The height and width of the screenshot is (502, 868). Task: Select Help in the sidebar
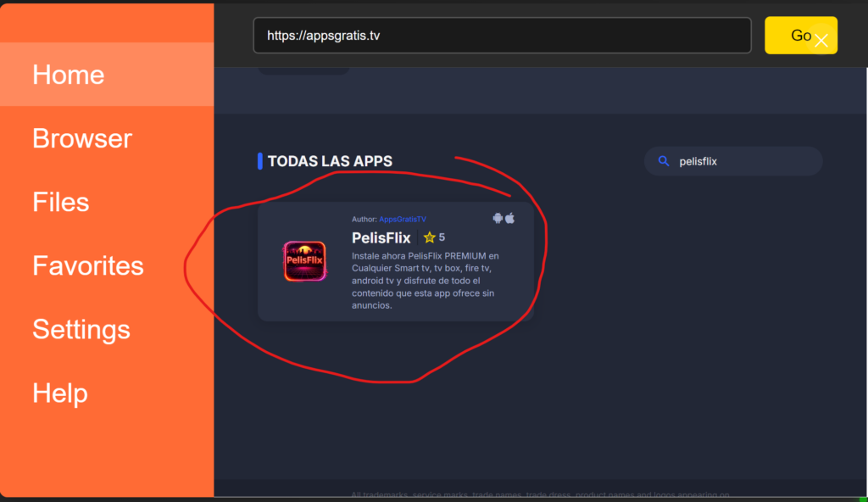click(60, 393)
